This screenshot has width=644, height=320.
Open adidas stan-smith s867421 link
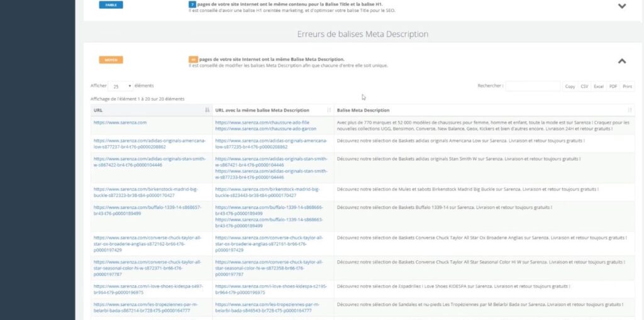271,162
